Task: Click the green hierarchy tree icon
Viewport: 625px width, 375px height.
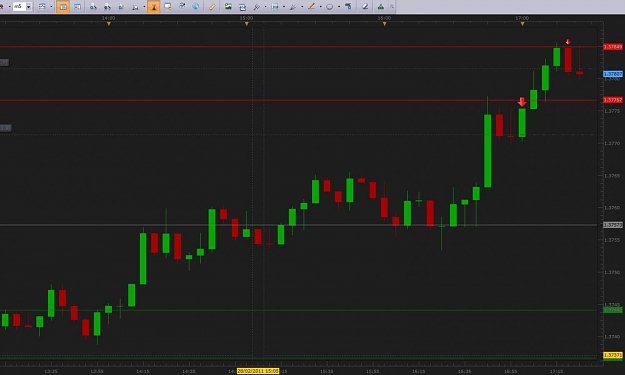Action: 381,6
